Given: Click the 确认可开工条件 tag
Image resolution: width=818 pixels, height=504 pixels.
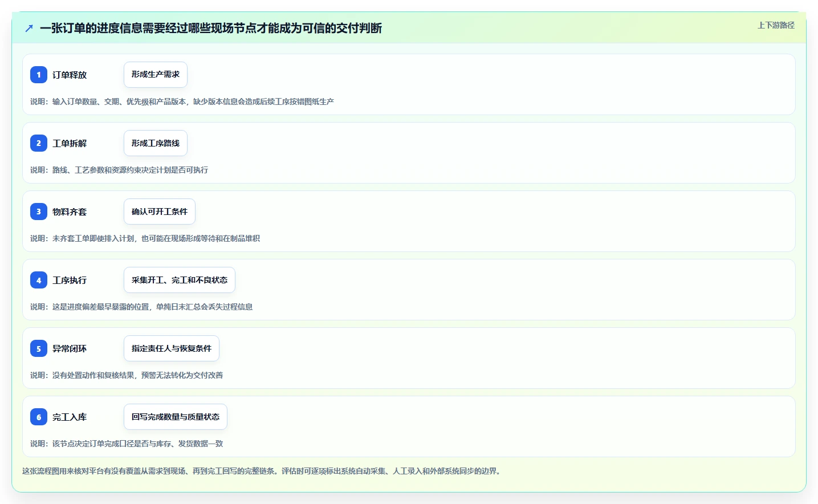Looking at the screenshot, I should (x=160, y=212).
